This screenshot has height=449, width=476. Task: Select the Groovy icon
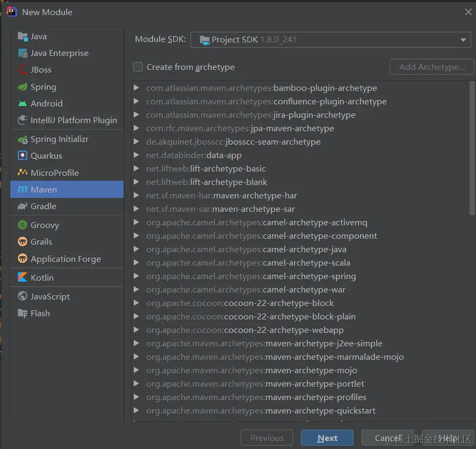22,225
